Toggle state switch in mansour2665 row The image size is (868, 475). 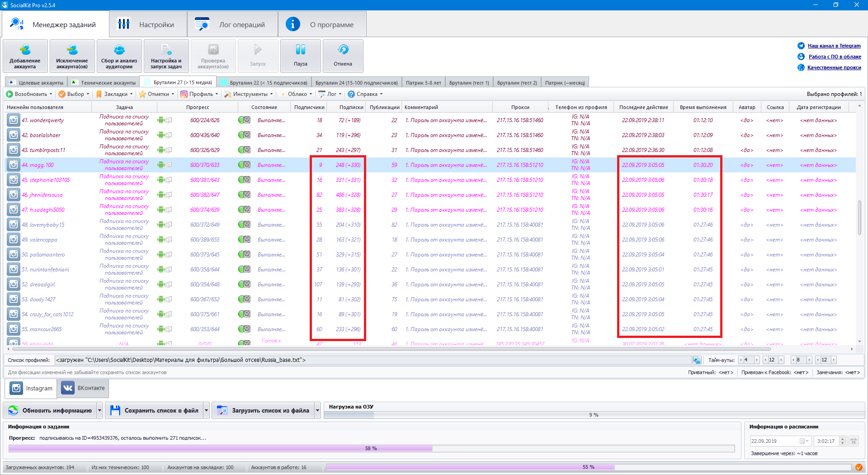point(244,329)
